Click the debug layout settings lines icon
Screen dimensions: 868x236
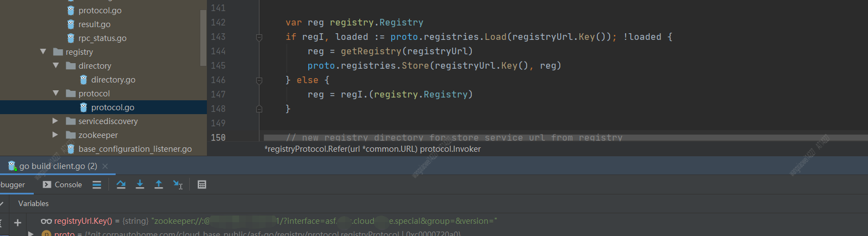point(97,184)
